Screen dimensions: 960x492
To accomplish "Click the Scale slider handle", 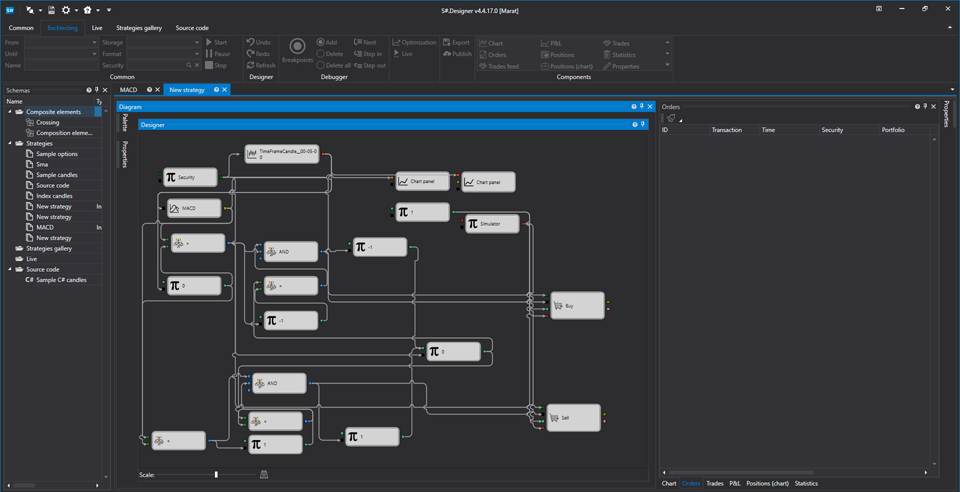I will pos(216,474).
